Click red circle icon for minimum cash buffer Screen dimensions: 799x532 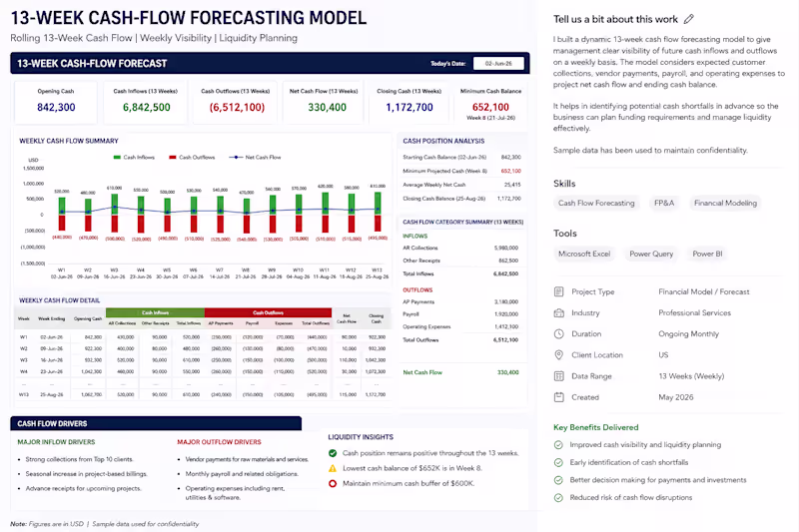point(333,484)
